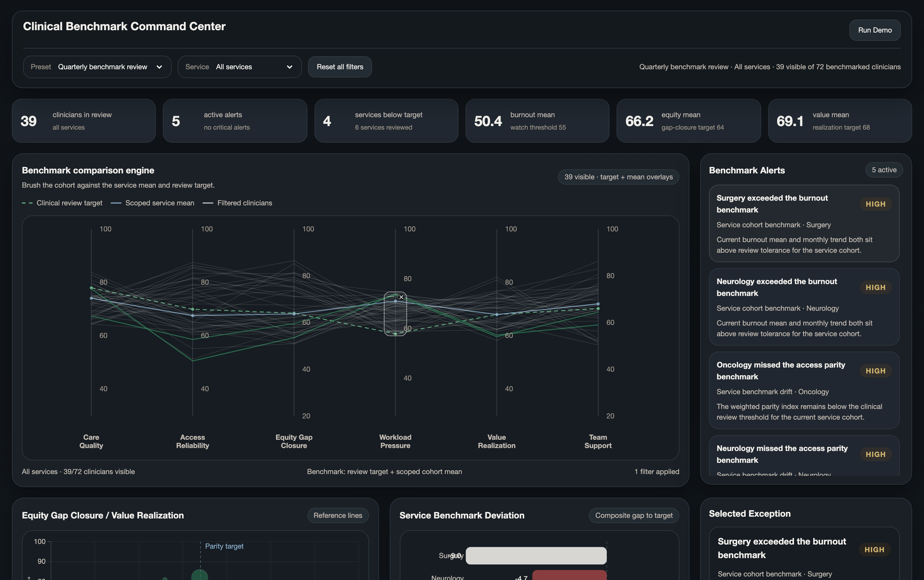This screenshot has height=580, width=924.
Task: Click the Value Realization axis label
Action: (497, 441)
